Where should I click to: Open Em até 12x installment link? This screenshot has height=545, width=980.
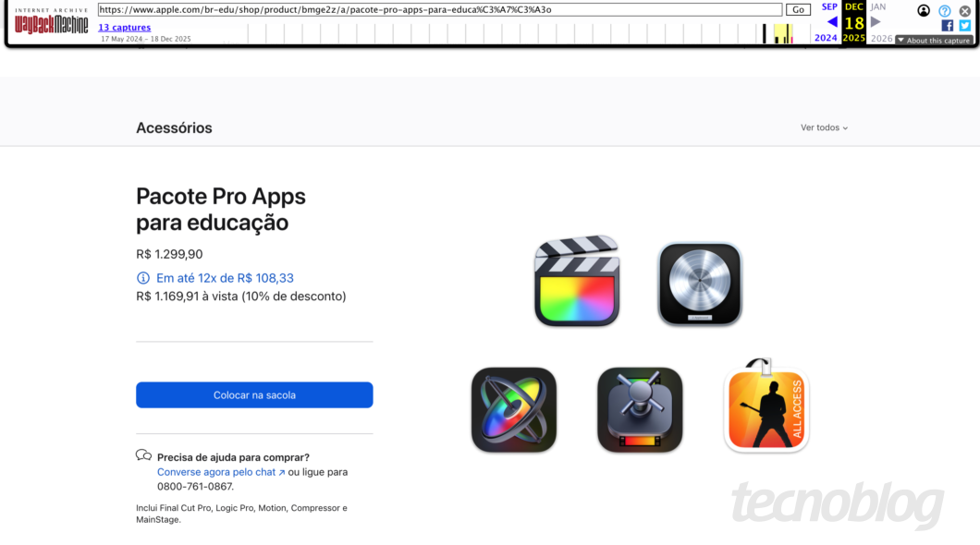click(225, 278)
